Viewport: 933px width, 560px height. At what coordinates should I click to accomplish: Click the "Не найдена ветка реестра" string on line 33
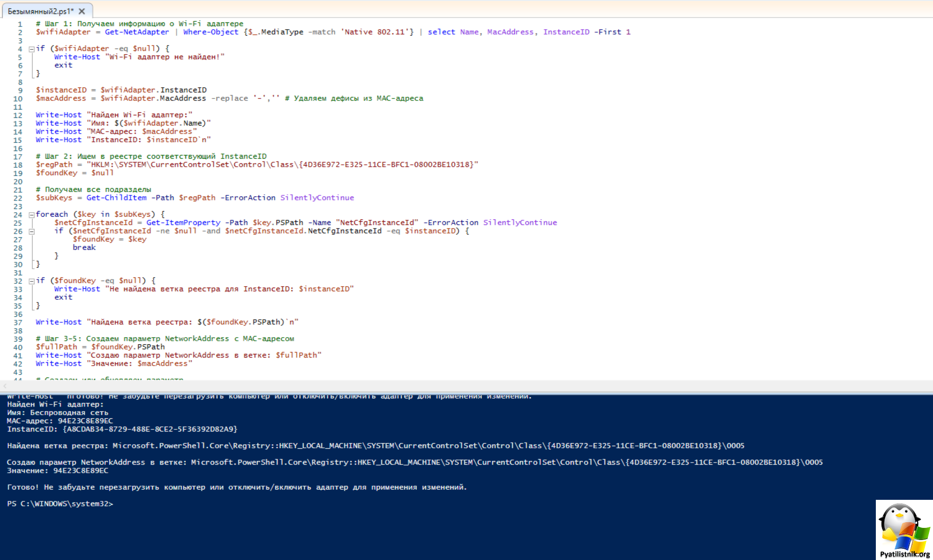click(230, 289)
